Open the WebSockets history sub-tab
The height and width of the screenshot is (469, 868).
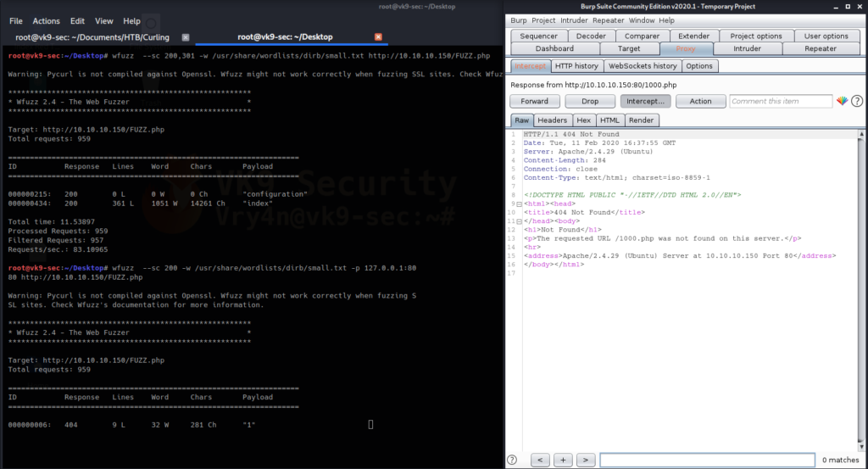coord(643,66)
